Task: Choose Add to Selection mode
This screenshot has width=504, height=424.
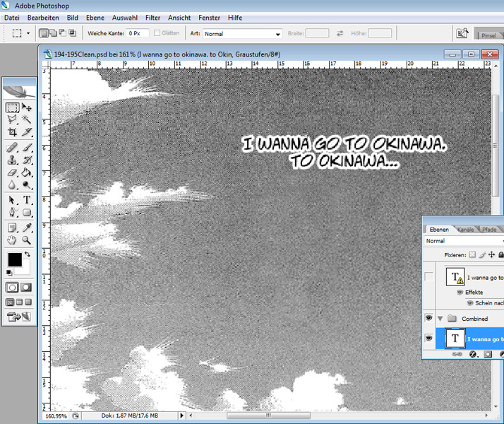Action: click(x=53, y=33)
